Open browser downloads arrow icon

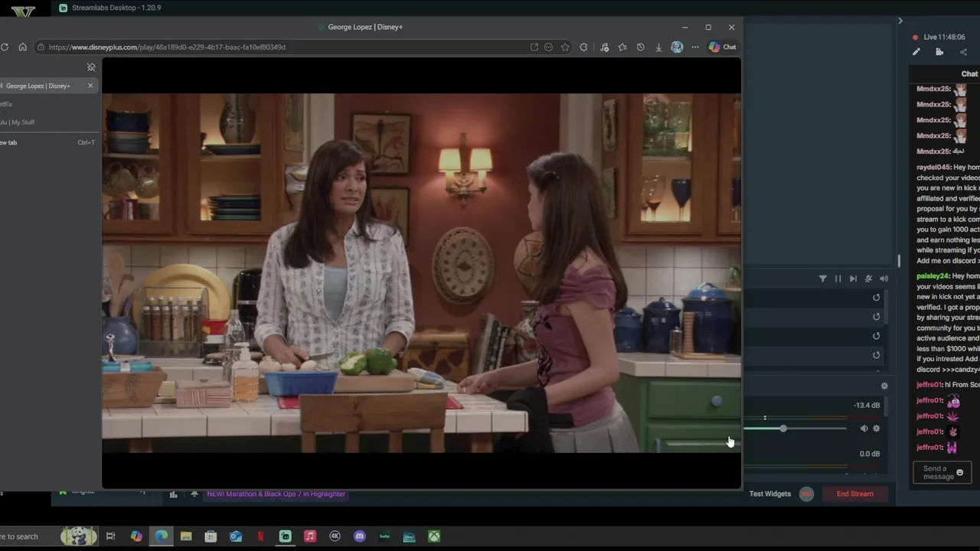[658, 47]
